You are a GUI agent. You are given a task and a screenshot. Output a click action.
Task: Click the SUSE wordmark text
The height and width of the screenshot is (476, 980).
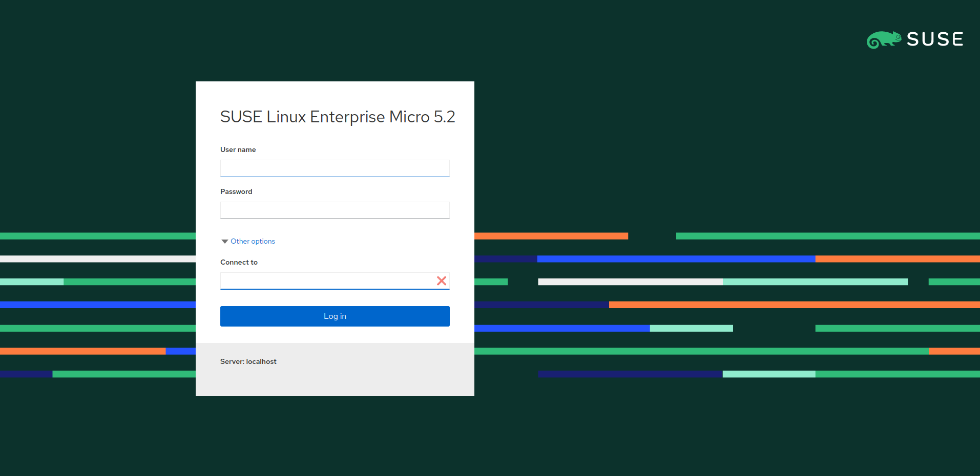(x=935, y=39)
